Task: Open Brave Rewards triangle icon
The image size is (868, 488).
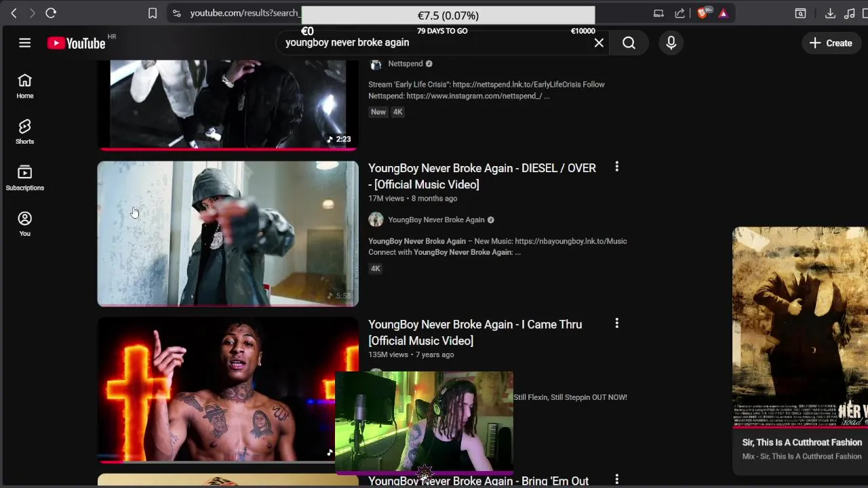Action: pyautogui.click(x=723, y=13)
